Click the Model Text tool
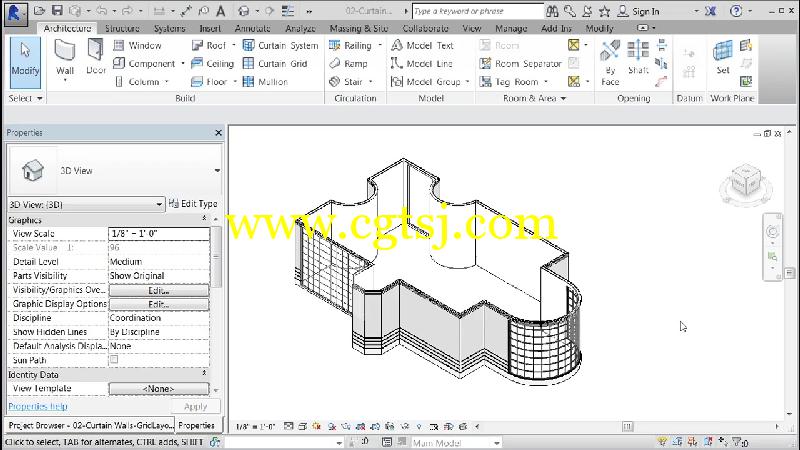The height and width of the screenshot is (450, 800). [x=422, y=45]
